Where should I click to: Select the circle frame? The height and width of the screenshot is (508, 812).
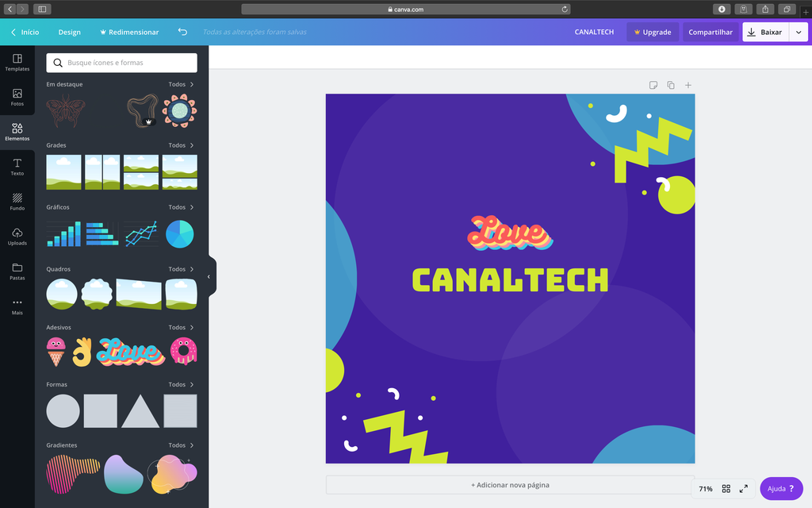[x=62, y=294]
